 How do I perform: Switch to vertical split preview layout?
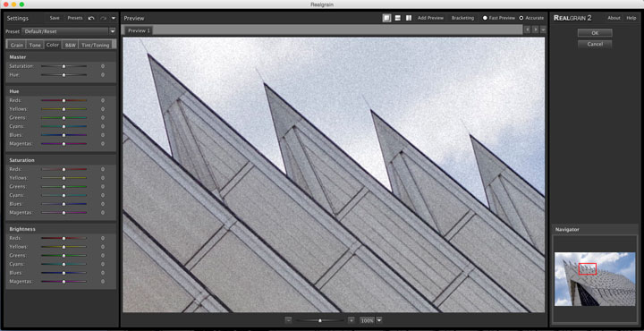coord(409,18)
